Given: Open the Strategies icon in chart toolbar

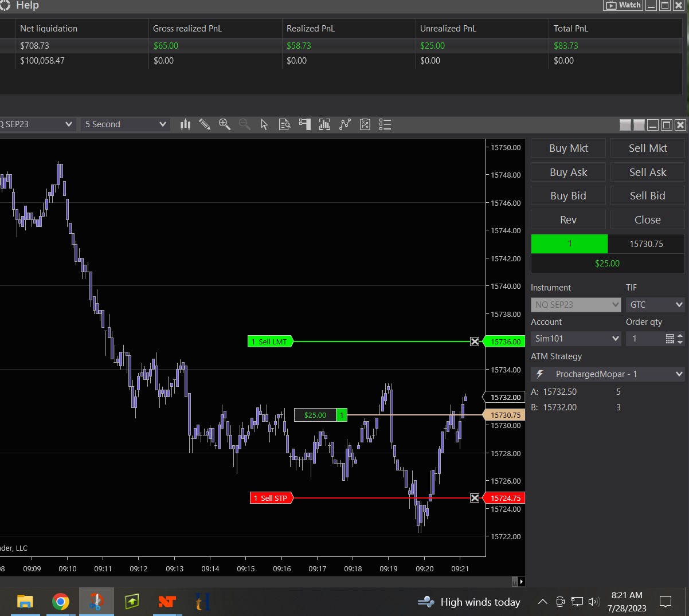Looking at the screenshot, I should 345,124.
